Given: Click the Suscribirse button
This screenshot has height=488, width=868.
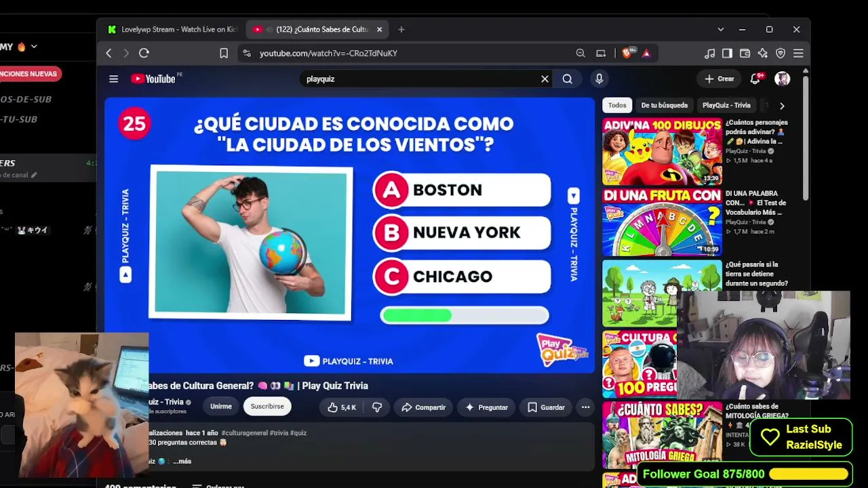Looking at the screenshot, I should [x=267, y=407].
